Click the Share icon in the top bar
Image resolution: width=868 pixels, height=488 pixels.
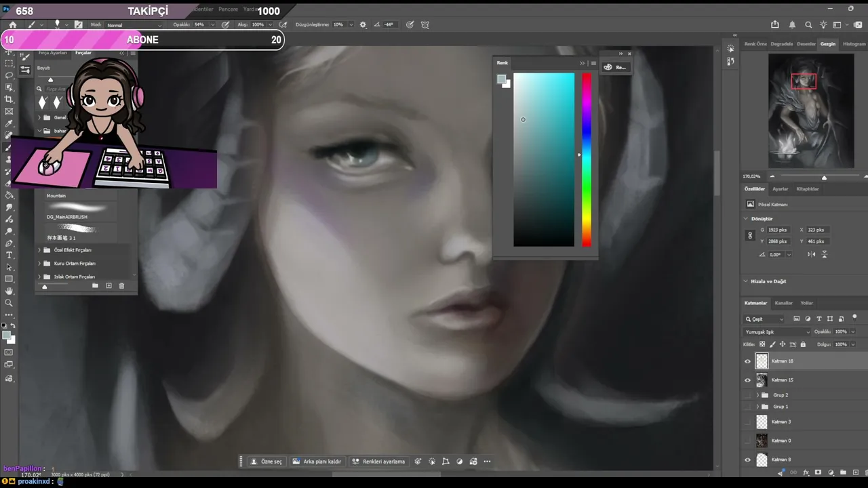(776, 24)
